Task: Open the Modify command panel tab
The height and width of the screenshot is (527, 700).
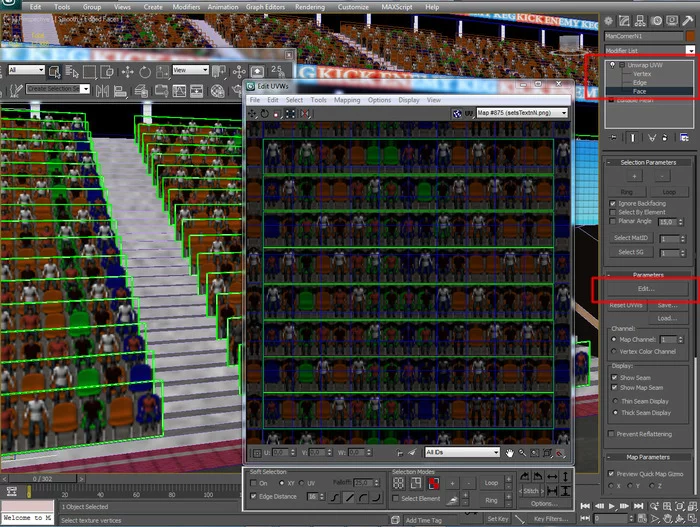Action: click(624, 21)
